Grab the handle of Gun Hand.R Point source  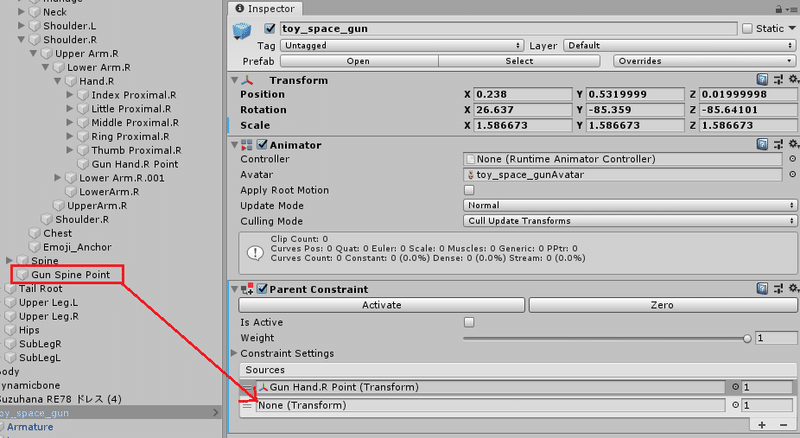tap(247, 387)
